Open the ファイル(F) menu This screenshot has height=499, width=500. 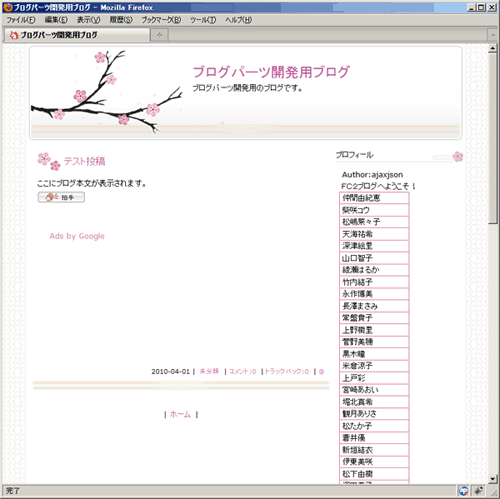pos(21,20)
